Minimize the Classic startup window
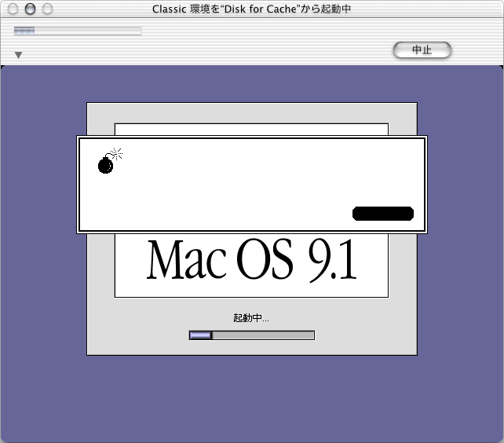Screen dimensions: 504x443 pyautogui.click(x=30, y=9)
